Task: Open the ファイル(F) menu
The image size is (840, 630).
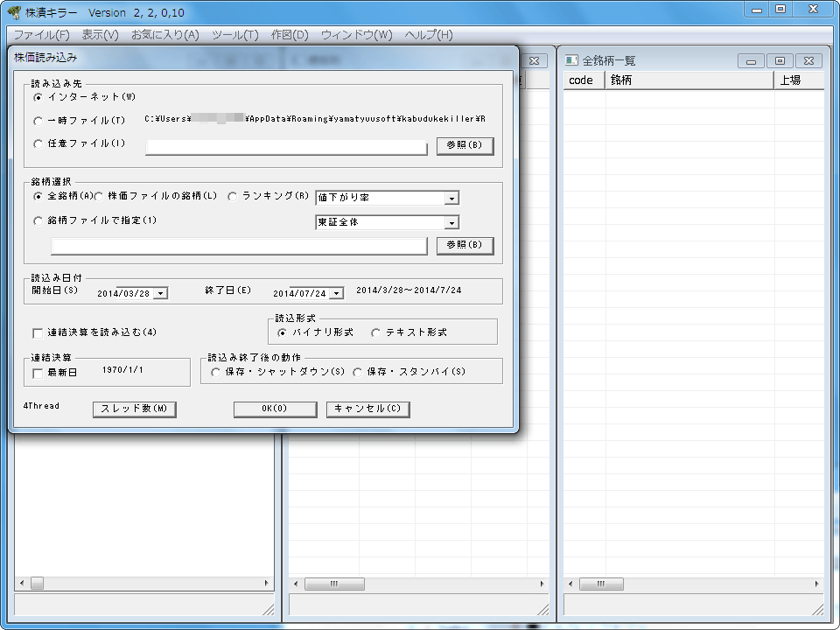Action: pyautogui.click(x=41, y=35)
